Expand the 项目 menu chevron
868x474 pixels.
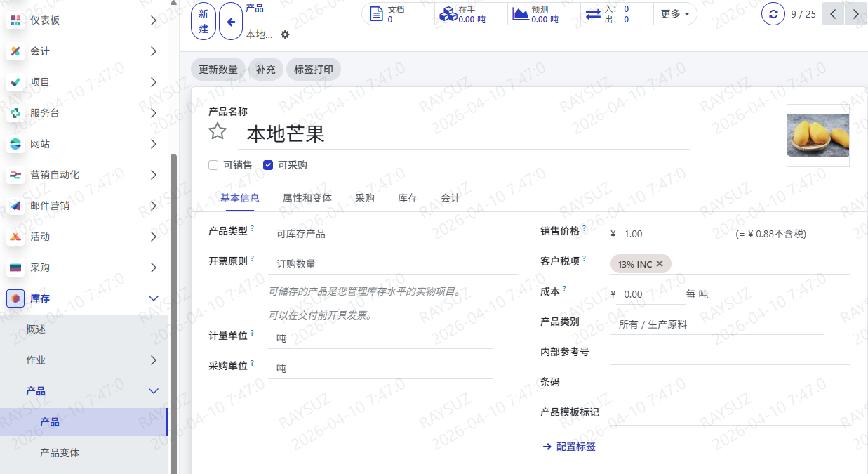[154, 82]
